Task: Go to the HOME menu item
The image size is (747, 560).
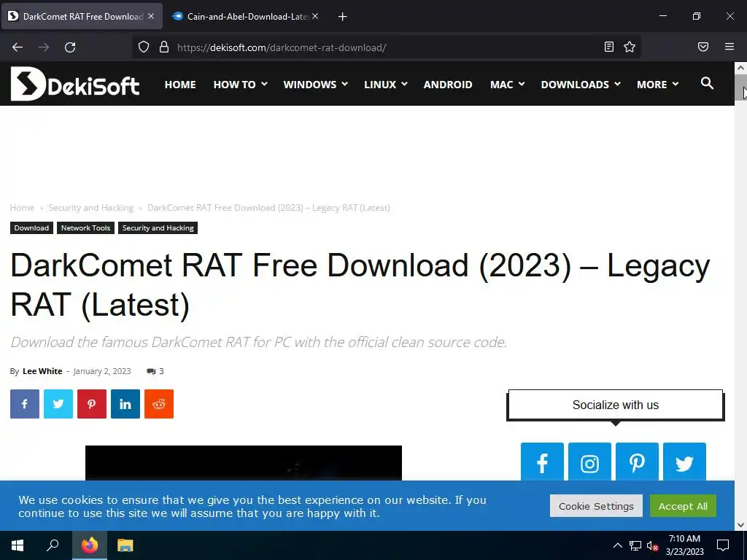Action: coord(180,85)
